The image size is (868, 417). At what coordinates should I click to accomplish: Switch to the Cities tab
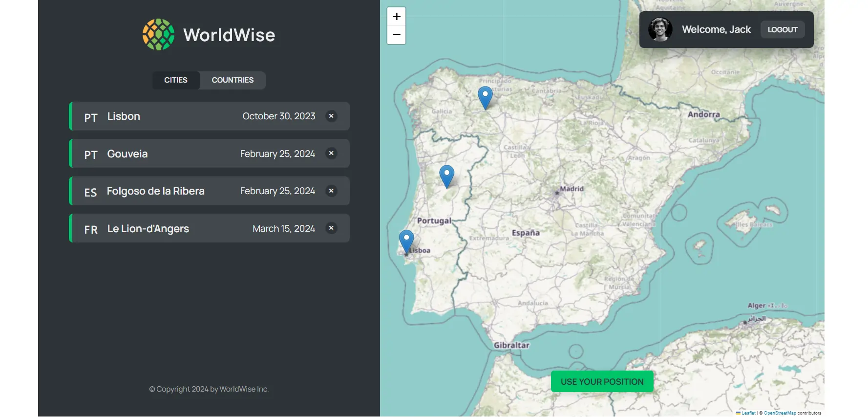(x=176, y=80)
